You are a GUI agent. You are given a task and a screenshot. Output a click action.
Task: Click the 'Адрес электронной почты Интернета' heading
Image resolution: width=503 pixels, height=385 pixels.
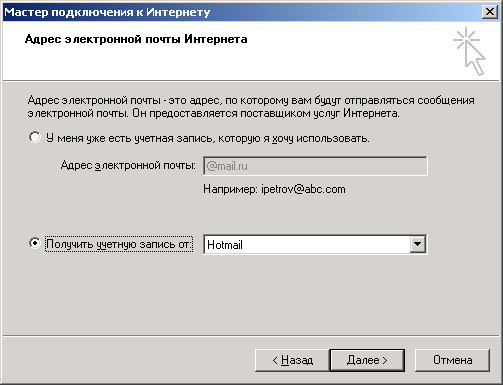tap(136, 39)
